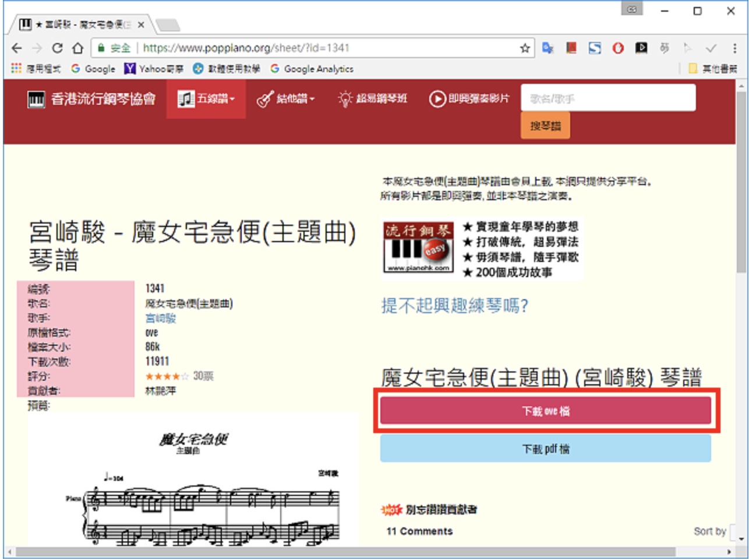Open the 提不起興趣練琴嗎? link

pyautogui.click(x=455, y=305)
